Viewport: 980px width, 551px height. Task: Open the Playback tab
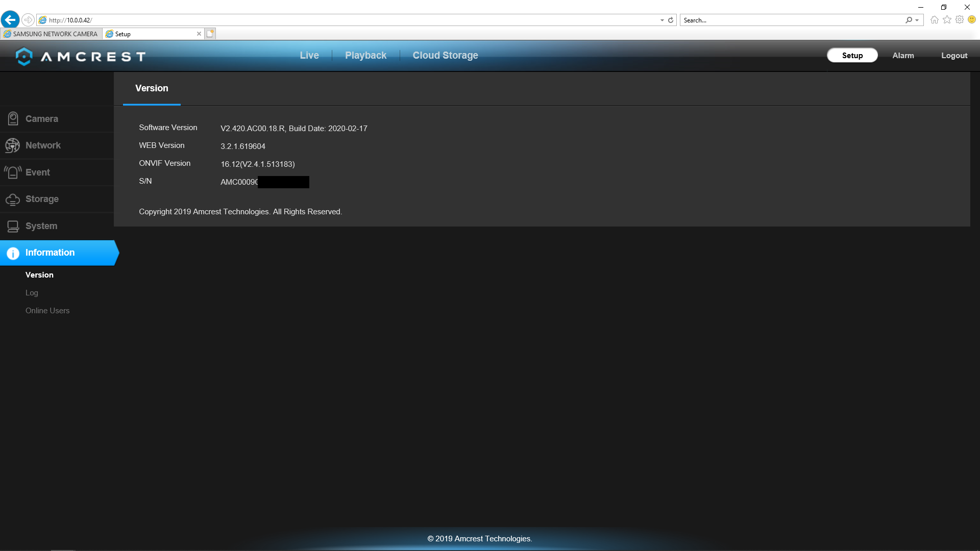point(365,56)
